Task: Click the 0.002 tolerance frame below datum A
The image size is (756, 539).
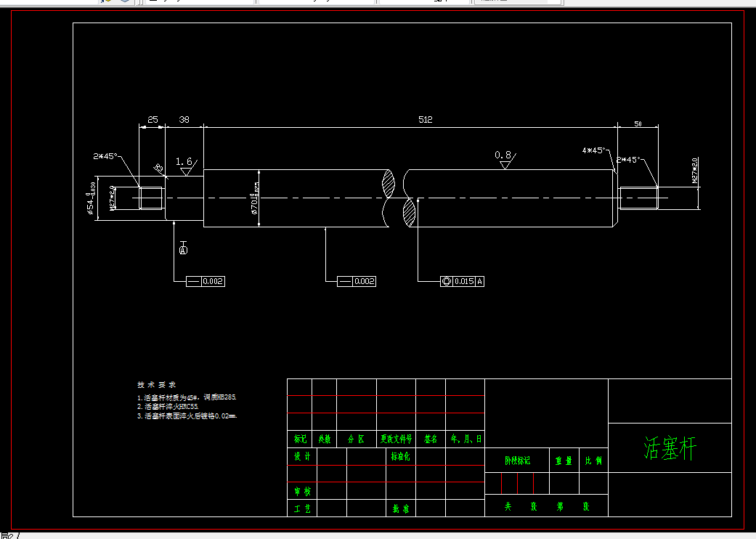Action: (206, 281)
